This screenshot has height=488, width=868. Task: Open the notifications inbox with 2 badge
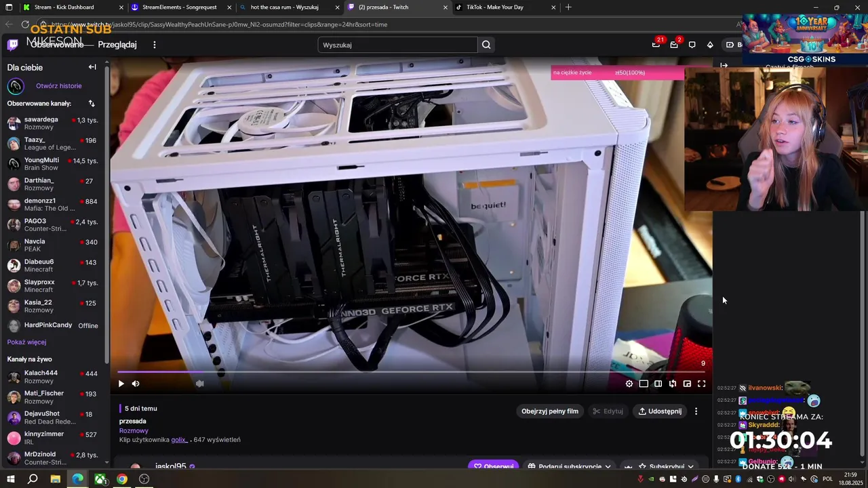coord(674,45)
